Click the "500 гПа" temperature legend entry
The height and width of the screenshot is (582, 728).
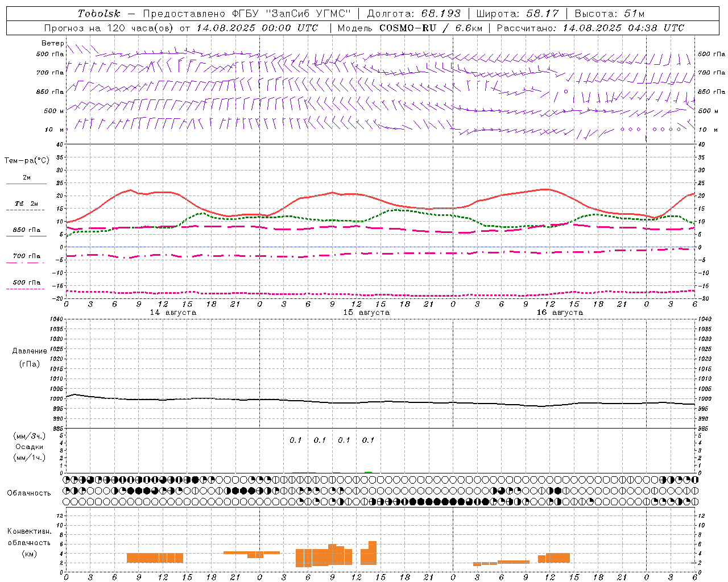coord(26,285)
